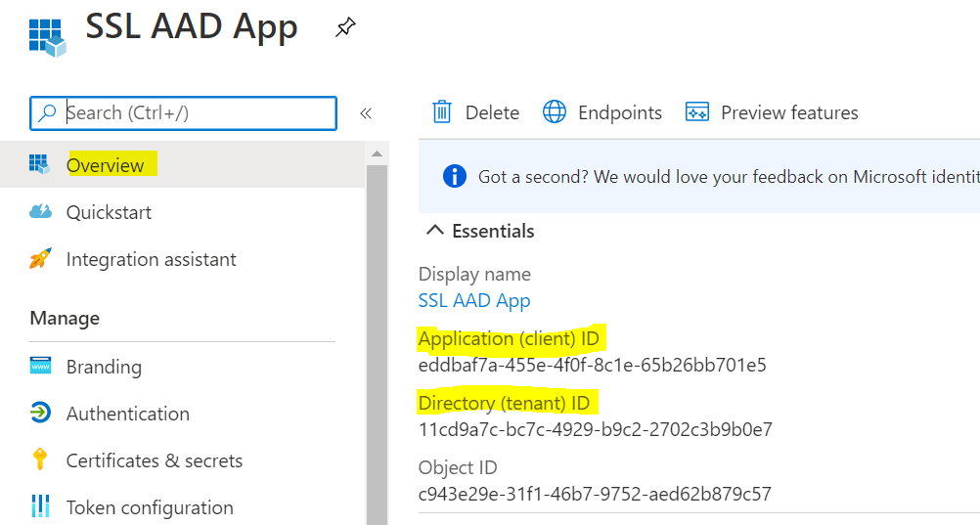Screen dimensions: 980x525
Task: Select the Object ID value
Action: point(595,494)
